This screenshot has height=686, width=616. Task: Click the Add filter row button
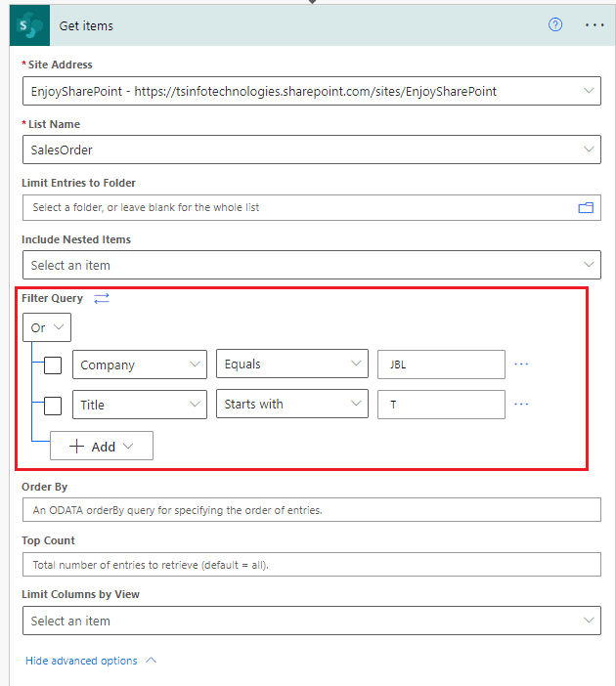[x=102, y=446]
